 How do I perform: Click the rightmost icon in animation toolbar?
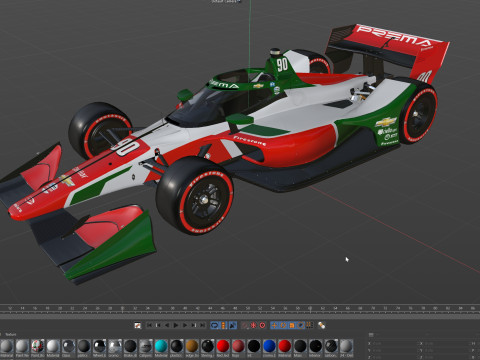pyautogui.click(x=322, y=325)
